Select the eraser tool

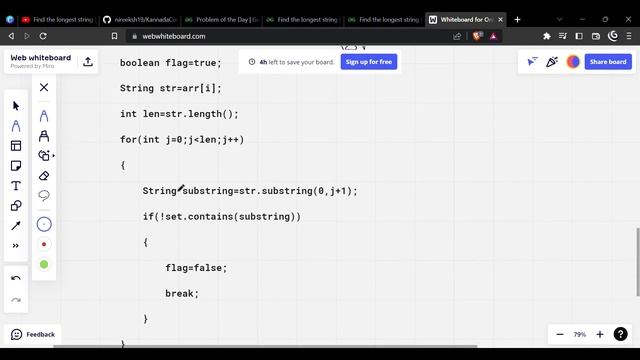pyautogui.click(x=44, y=176)
